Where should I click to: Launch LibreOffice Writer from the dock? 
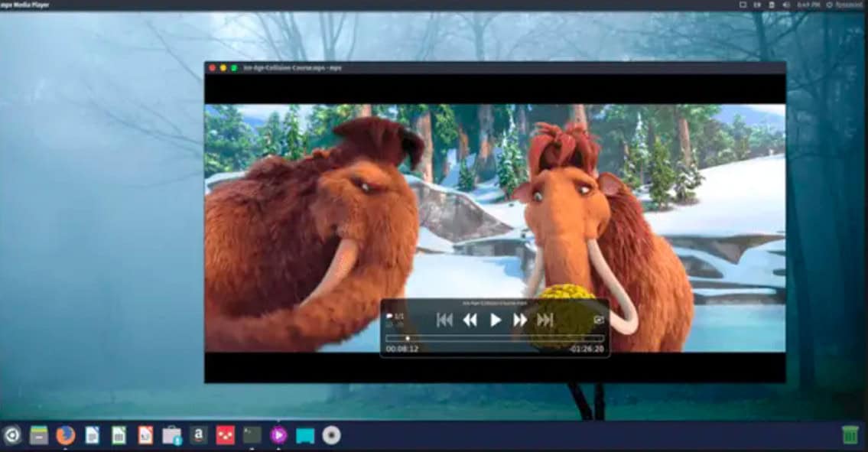click(92, 435)
